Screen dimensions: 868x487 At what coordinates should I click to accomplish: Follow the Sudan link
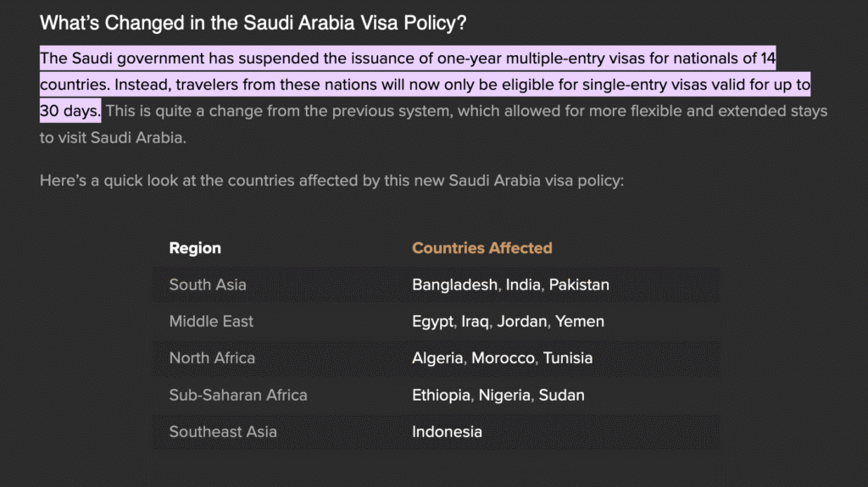(x=562, y=395)
